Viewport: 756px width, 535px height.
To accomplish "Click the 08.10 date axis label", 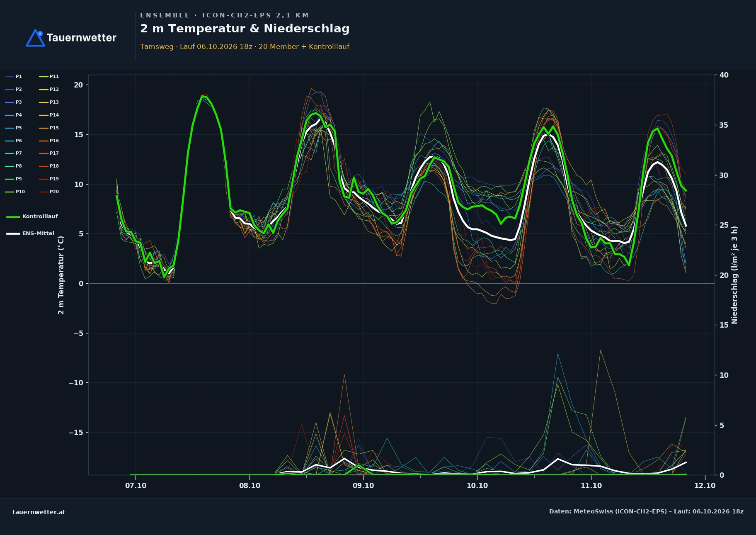I will [250, 486].
